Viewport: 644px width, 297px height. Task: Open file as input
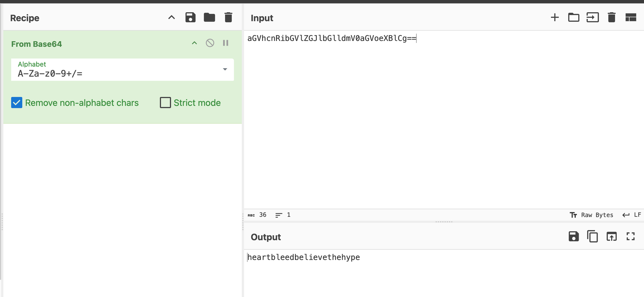tap(592, 17)
